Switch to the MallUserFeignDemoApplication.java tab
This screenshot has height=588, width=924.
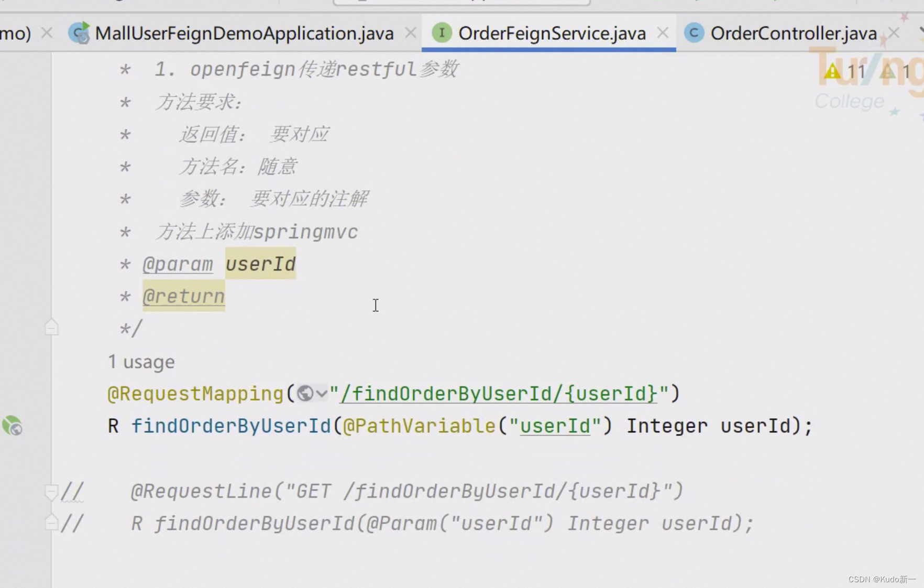coord(244,32)
